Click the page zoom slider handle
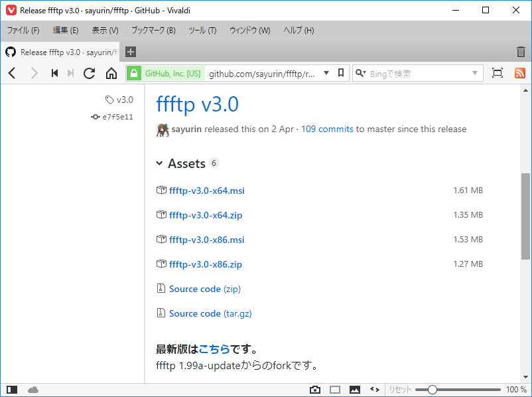The image size is (532, 397). pyautogui.click(x=432, y=390)
